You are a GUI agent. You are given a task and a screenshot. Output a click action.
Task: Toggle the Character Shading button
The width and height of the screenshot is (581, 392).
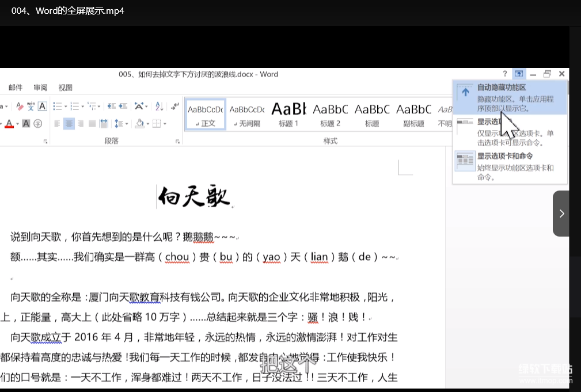tap(26, 124)
